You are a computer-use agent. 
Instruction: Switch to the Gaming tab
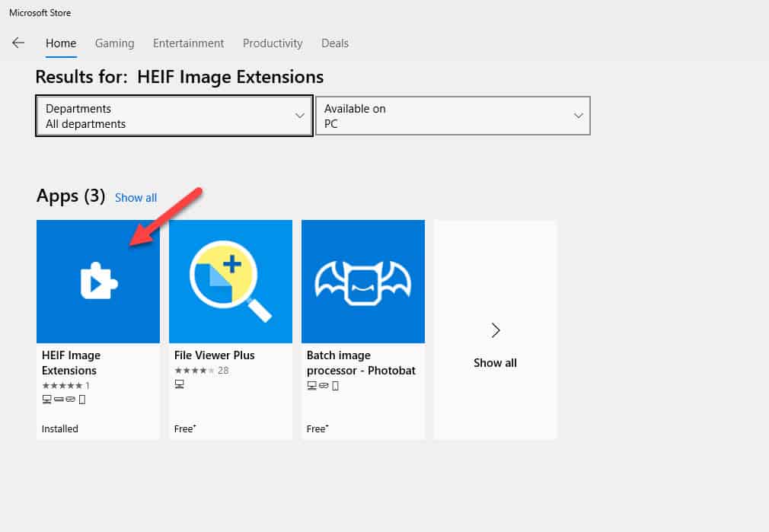pyautogui.click(x=114, y=43)
